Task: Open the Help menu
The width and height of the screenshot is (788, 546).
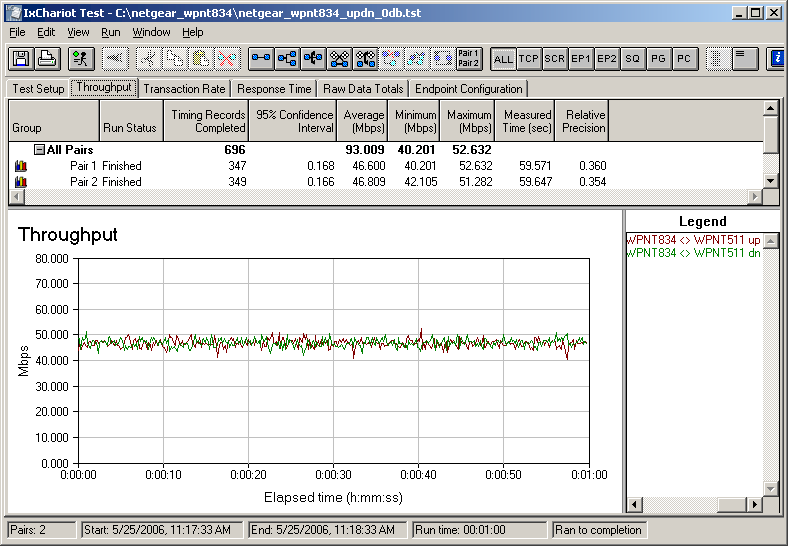Action: (192, 33)
